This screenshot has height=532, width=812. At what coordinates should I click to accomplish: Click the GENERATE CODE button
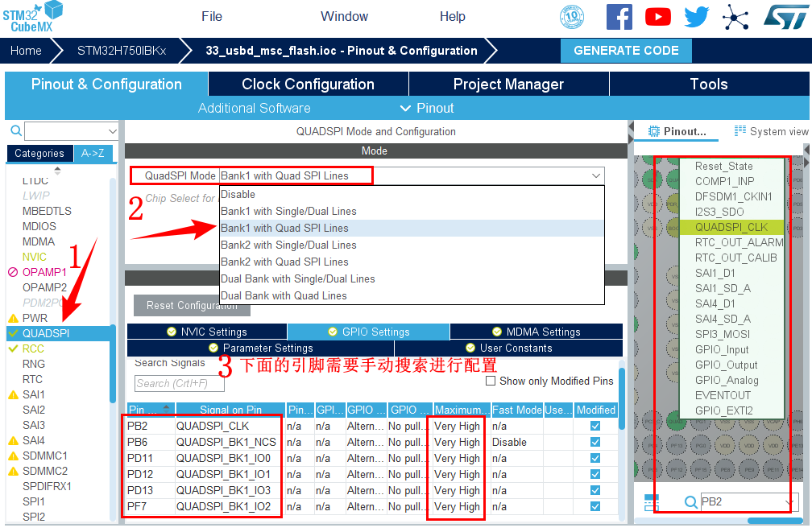click(626, 50)
